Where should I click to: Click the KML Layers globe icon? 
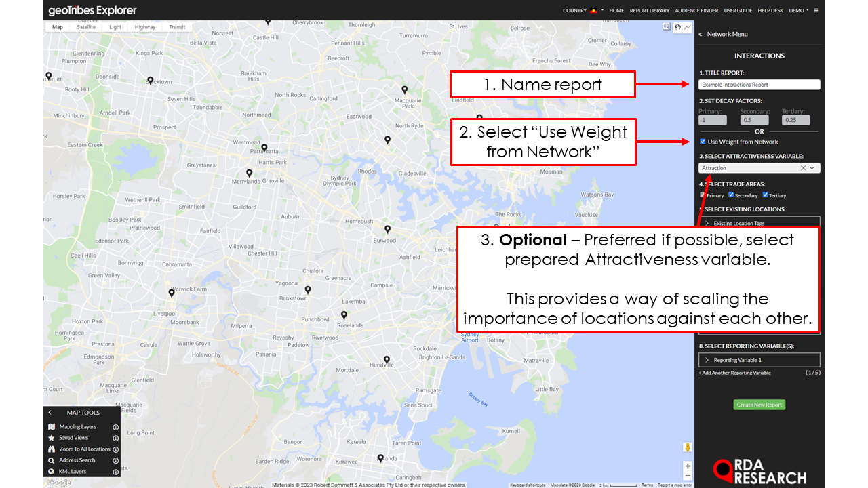(x=52, y=471)
